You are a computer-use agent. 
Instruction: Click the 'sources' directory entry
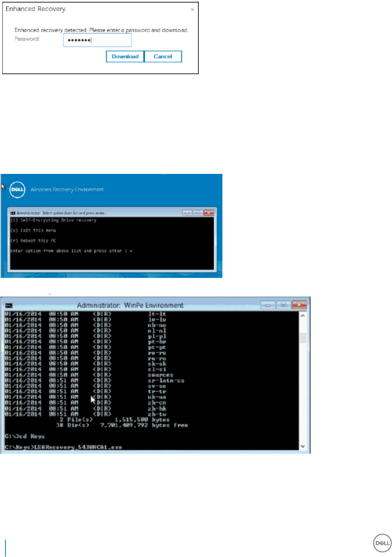(x=161, y=375)
